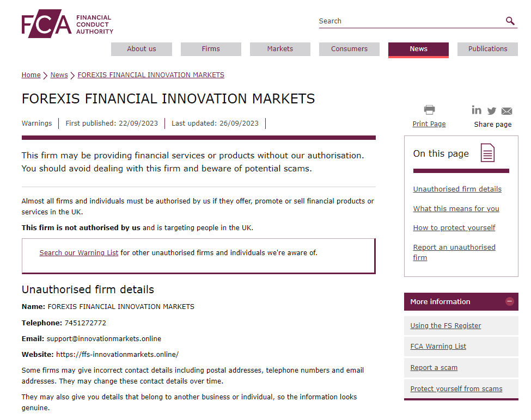
Task: Open the Consumers menu
Action: pos(349,49)
